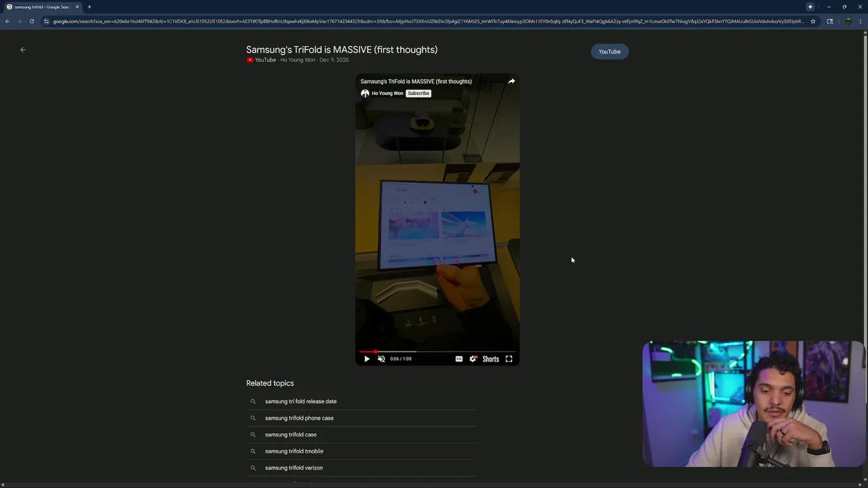Play the TriFold video
The height and width of the screenshot is (488, 868).
click(x=367, y=359)
